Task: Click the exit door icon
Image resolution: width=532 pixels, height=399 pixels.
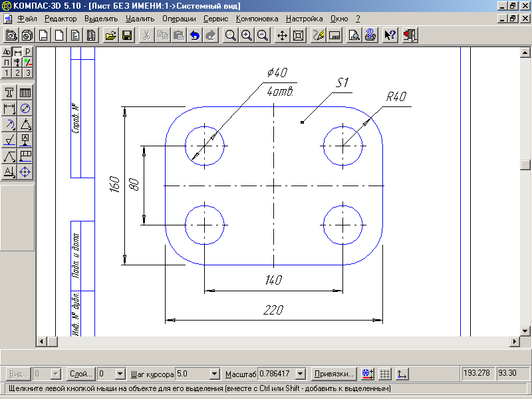Action: pos(410,35)
